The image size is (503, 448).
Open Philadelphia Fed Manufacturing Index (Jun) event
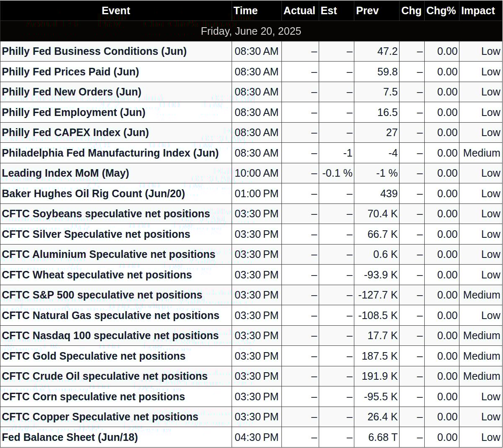pos(110,153)
